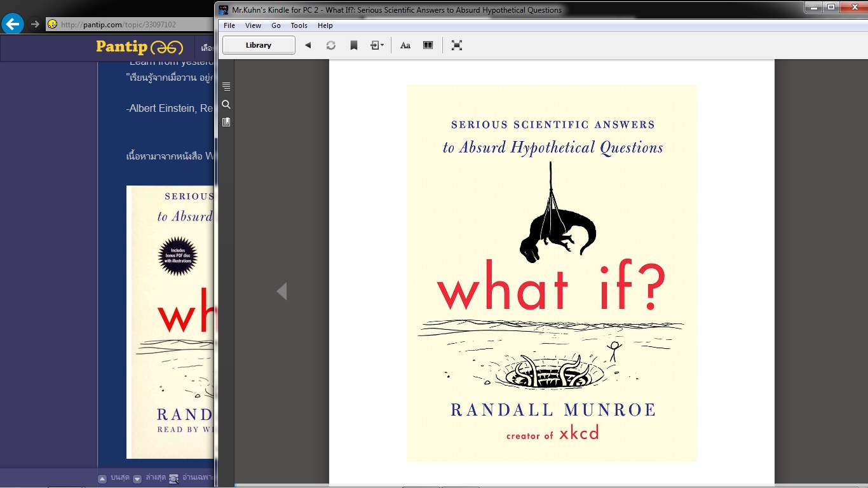
Task: Bookmark this page in Kindle toolbar
Action: 354,45
